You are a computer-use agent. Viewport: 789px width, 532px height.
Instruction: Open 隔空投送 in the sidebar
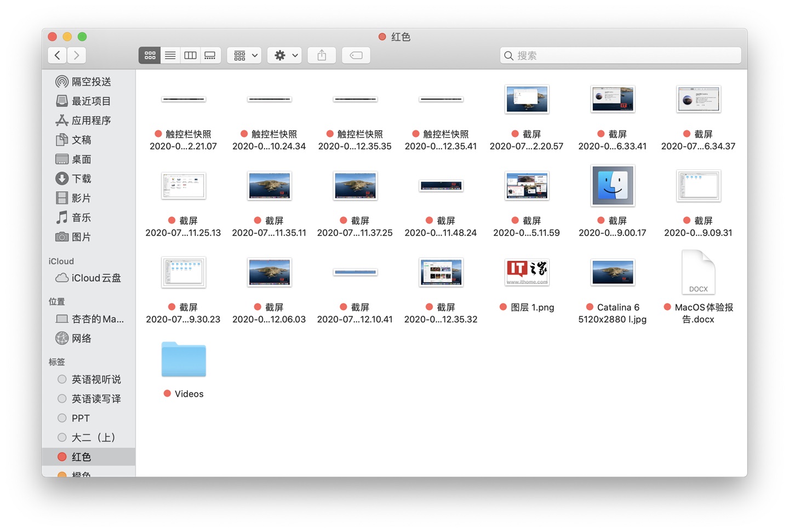pyautogui.click(x=89, y=82)
